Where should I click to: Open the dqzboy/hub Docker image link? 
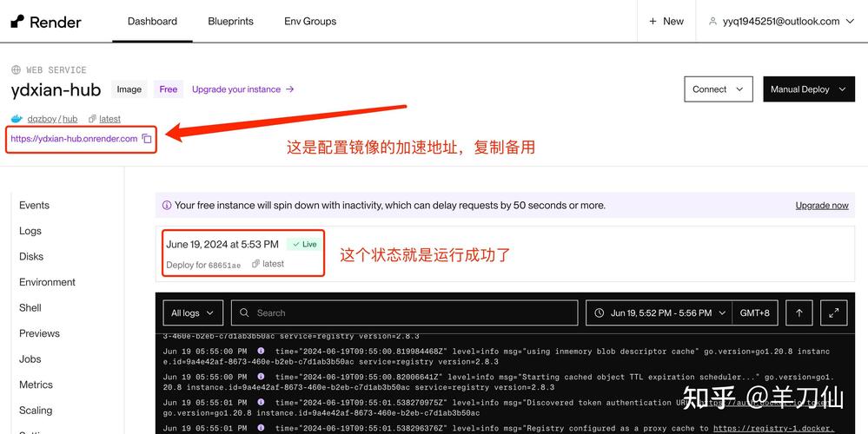[x=52, y=119]
